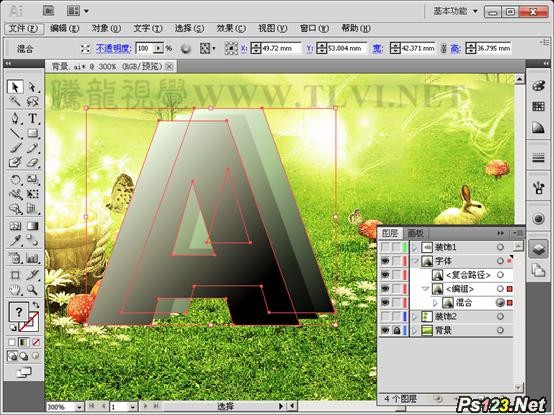Viewport: 554px width, 415px height.
Task: Open the opacity value dropdown arrow
Action: click(159, 48)
